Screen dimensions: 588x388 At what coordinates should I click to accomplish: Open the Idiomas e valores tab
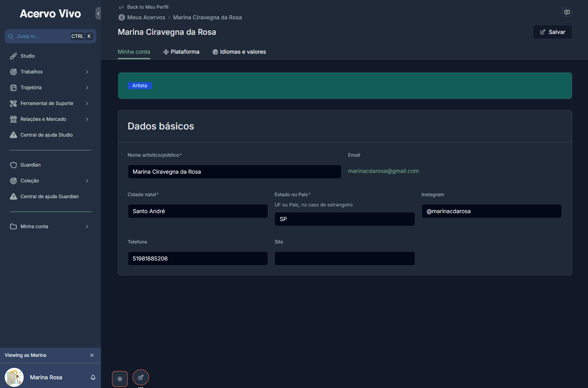[239, 52]
